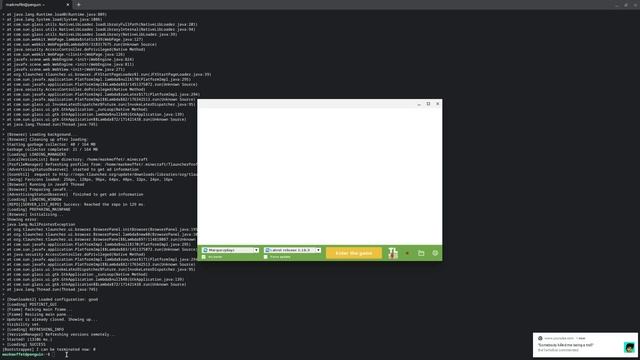Close the terminal tab
This screenshot has width=640, height=360.
[68, 4]
